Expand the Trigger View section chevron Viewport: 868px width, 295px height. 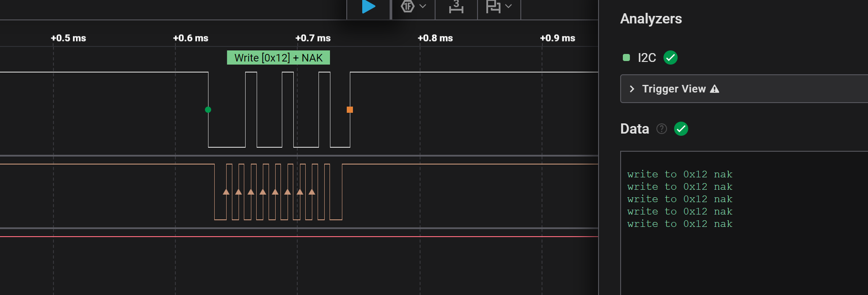[632, 89]
